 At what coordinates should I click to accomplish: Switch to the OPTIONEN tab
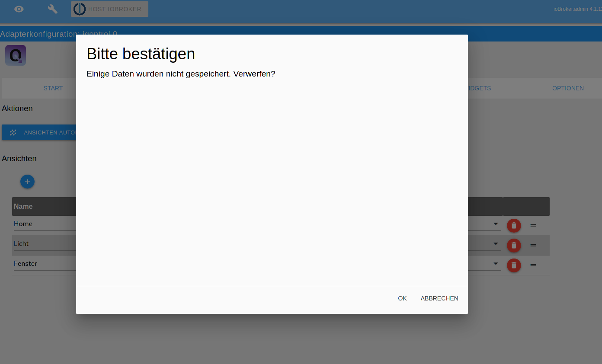[x=568, y=88]
